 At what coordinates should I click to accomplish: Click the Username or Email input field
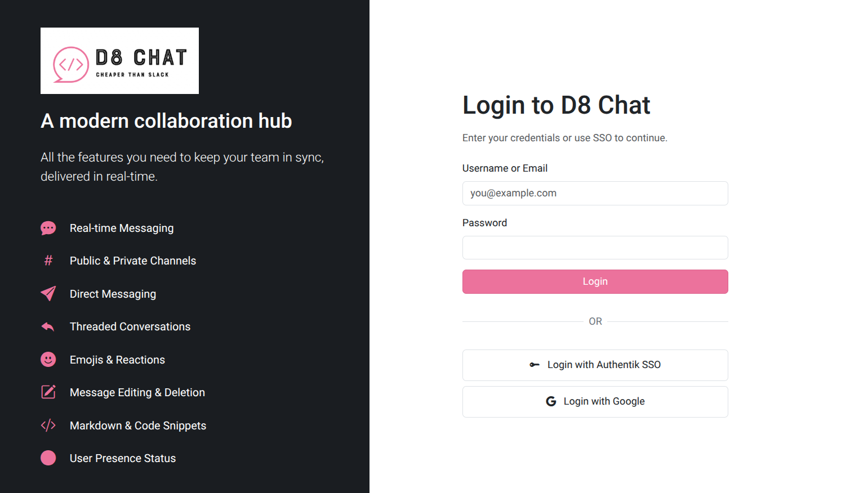(595, 193)
